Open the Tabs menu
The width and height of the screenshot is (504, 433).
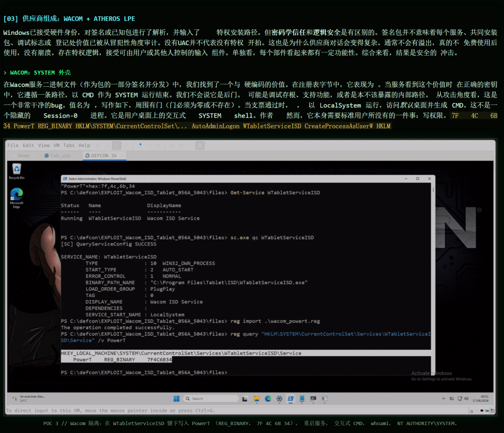coord(69,145)
